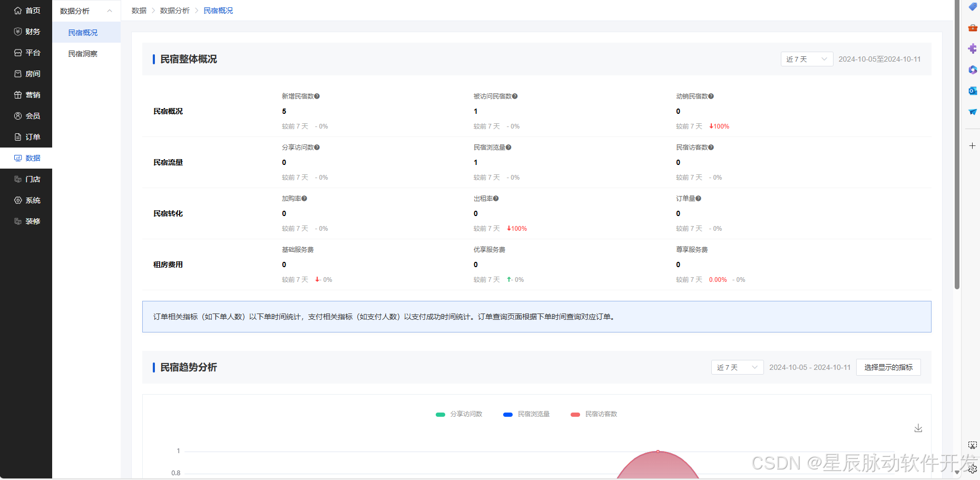
Task: Go to the 平台 platform section
Action: 26,53
